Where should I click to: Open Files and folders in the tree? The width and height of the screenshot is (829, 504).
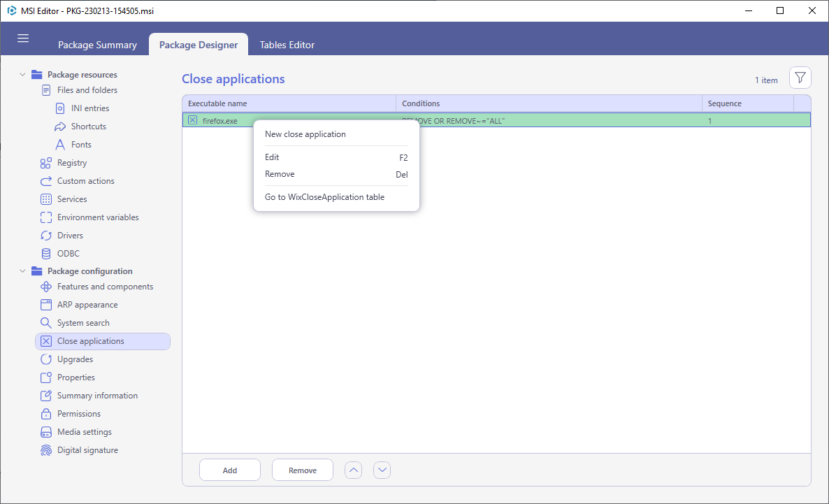point(87,90)
